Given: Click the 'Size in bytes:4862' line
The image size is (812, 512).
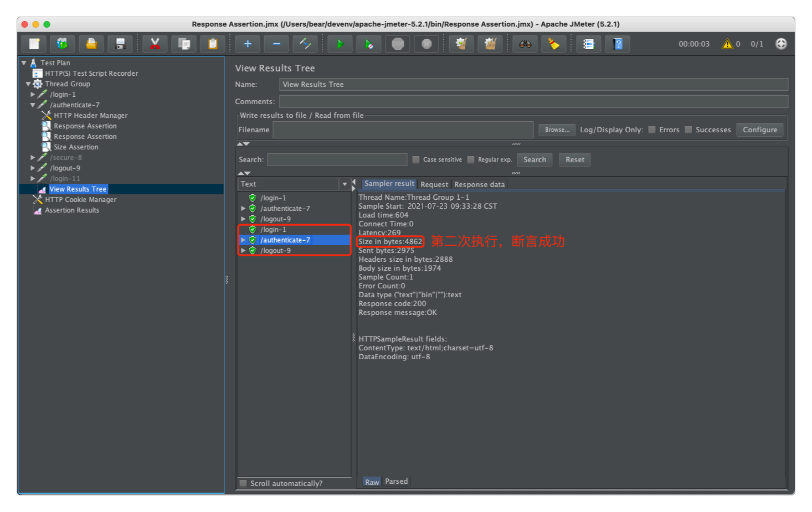Looking at the screenshot, I should (x=390, y=241).
